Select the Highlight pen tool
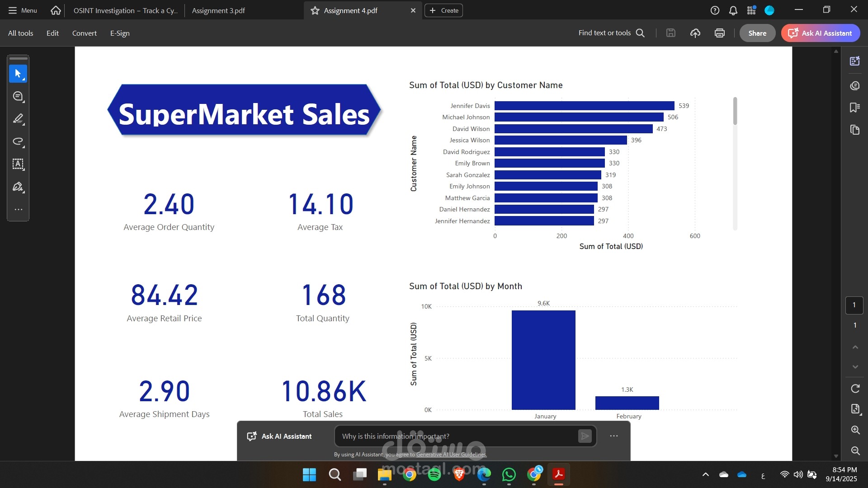This screenshot has width=868, height=488. [x=18, y=119]
